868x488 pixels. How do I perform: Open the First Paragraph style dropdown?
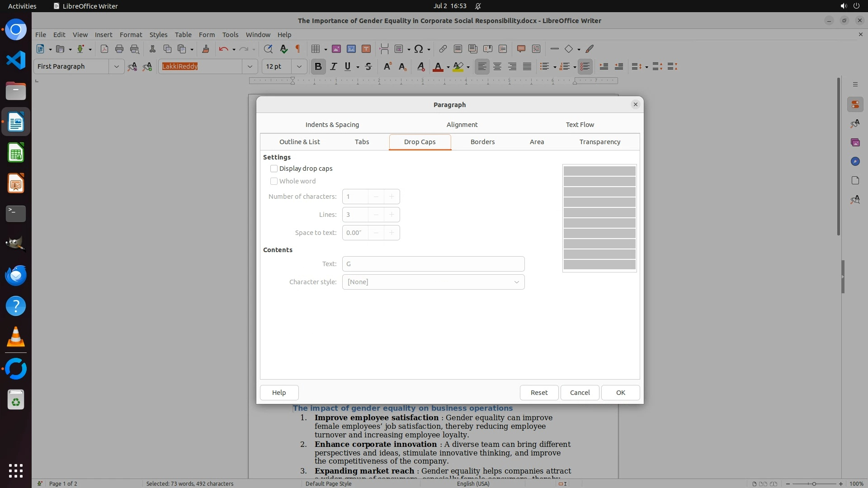click(x=116, y=66)
